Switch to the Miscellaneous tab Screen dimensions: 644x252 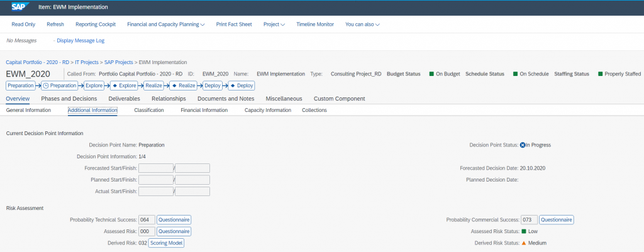pyautogui.click(x=284, y=99)
